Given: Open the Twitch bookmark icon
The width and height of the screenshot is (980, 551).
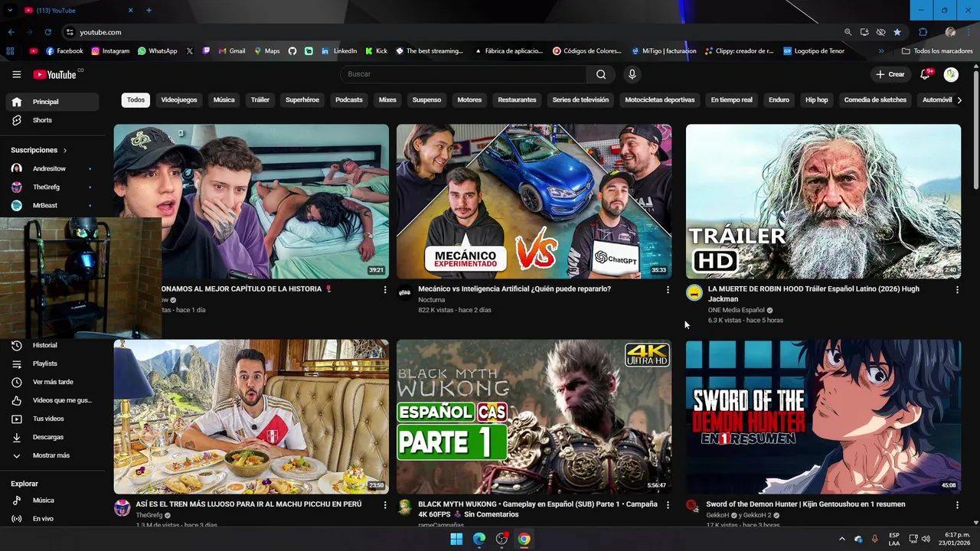Looking at the screenshot, I should 206,51.
